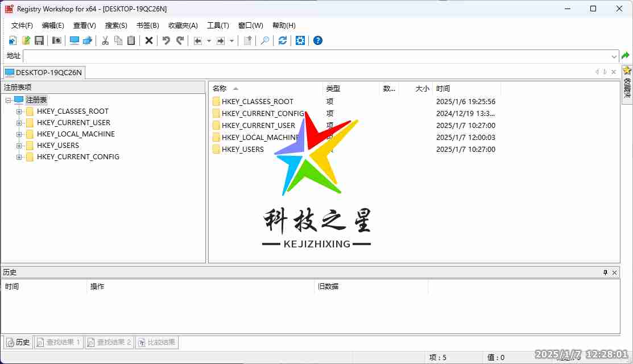Open the address bar dropdown arrow
The height and width of the screenshot is (364, 633).
(614, 56)
